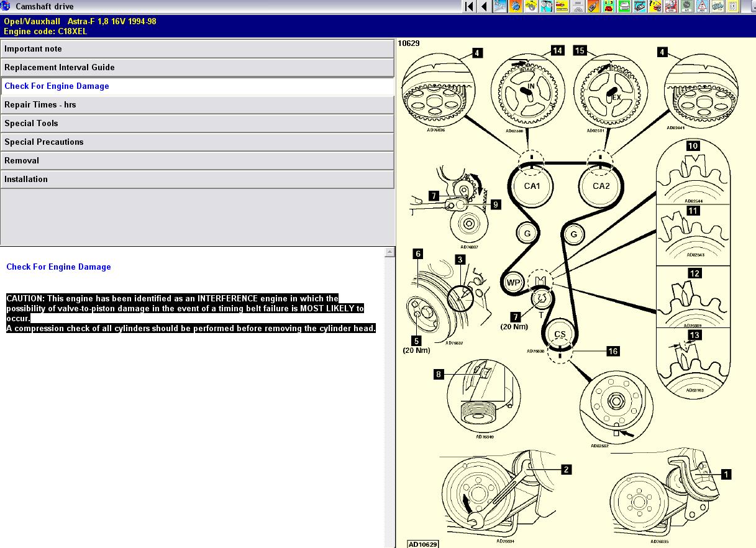Click the previous page arrow icon
The width and height of the screenshot is (756, 548).
click(x=485, y=6)
